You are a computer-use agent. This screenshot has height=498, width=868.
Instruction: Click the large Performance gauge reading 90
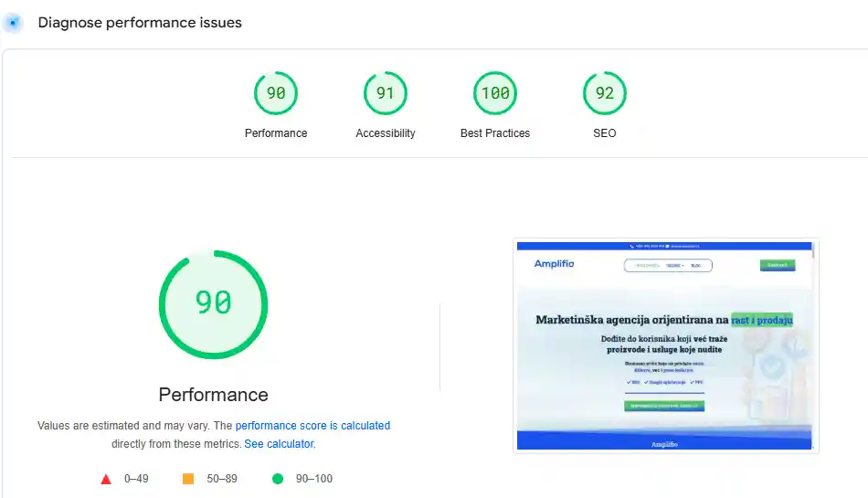tap(213, 303)
